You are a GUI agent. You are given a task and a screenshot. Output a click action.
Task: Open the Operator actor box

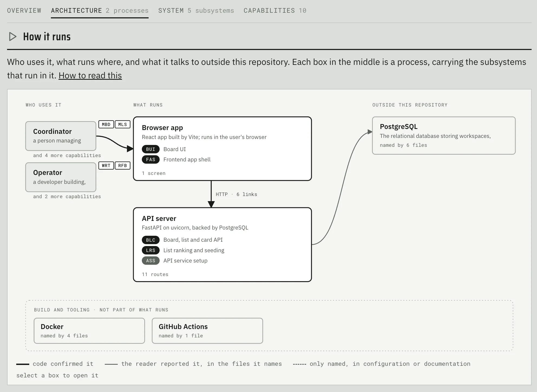61,177
